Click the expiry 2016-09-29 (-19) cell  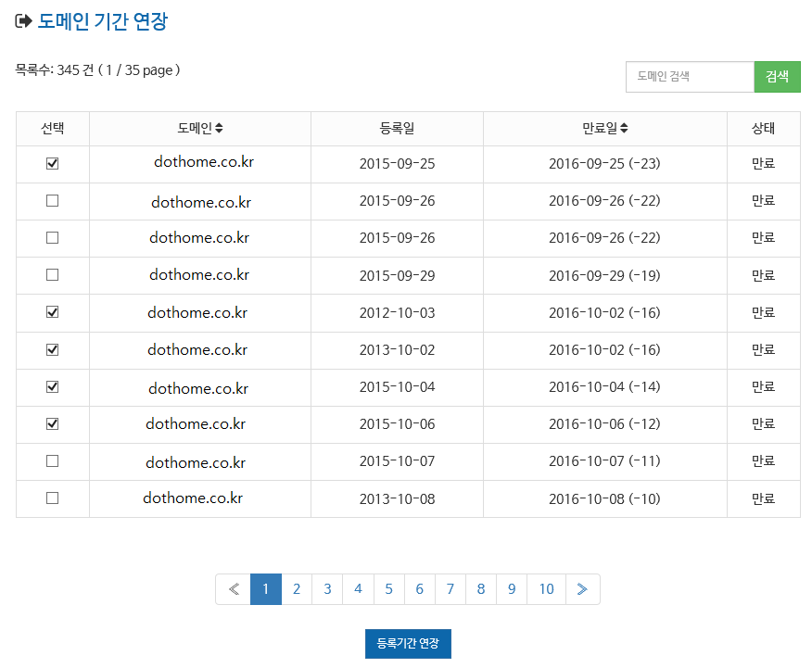tap(605, 275)
